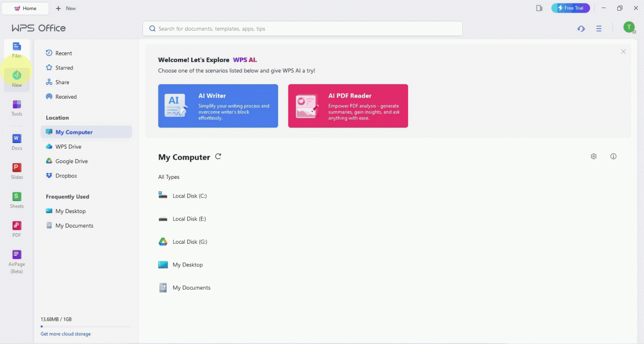
Task: Open Received files
Action: (x=86, y=97)
